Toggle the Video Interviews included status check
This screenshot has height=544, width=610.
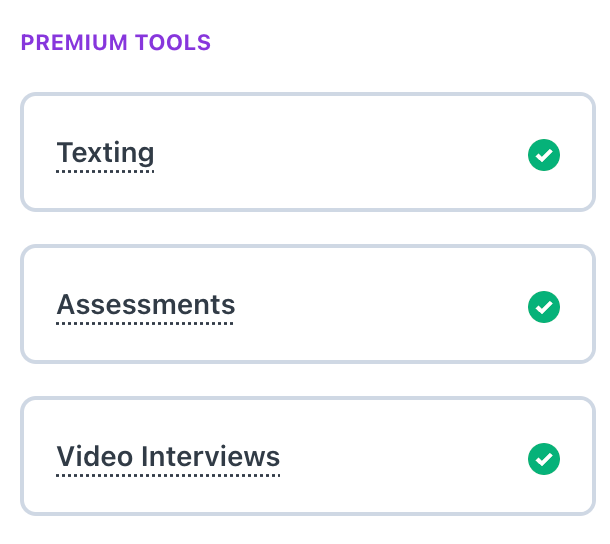coord(543,459)
